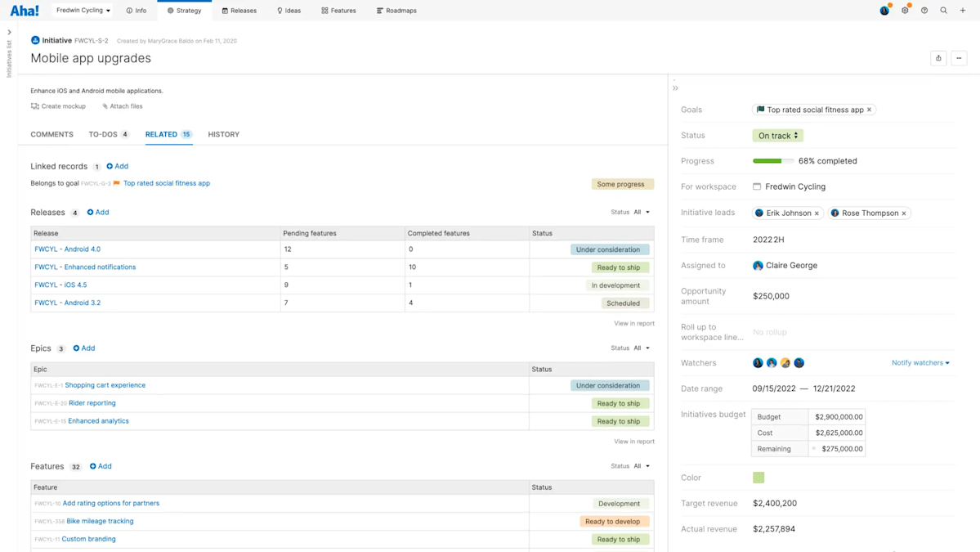Click the Create mockup icon

35,105
